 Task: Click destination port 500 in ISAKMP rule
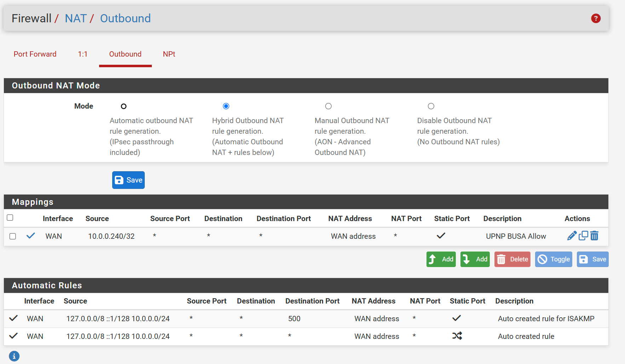coord(294,319)
